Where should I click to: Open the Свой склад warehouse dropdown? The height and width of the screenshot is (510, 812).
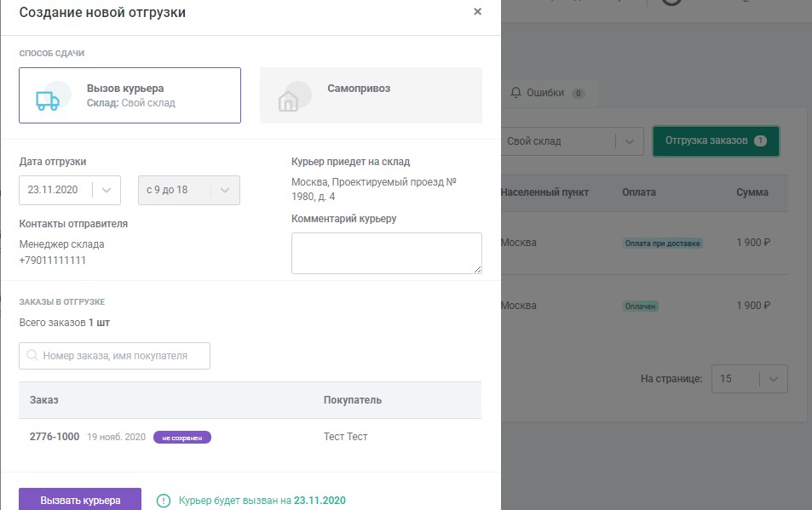pyautogui.click(x=573, y=141)
